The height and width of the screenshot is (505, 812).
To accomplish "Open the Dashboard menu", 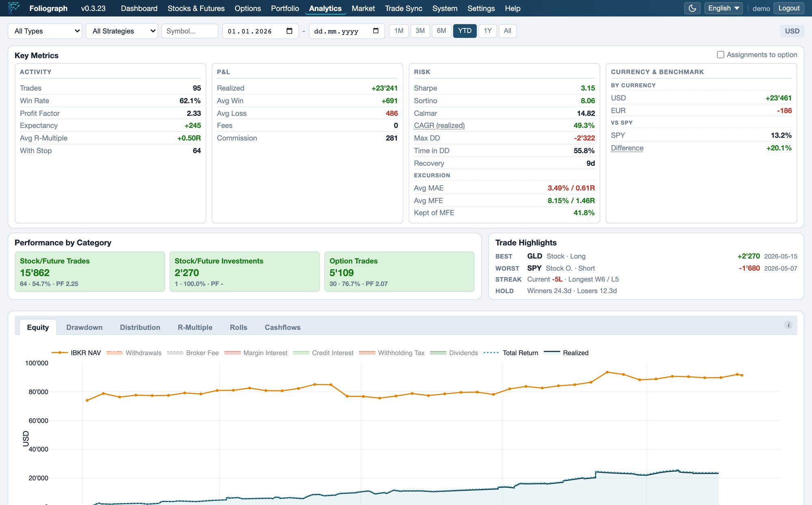I will [x=139, y=8].
